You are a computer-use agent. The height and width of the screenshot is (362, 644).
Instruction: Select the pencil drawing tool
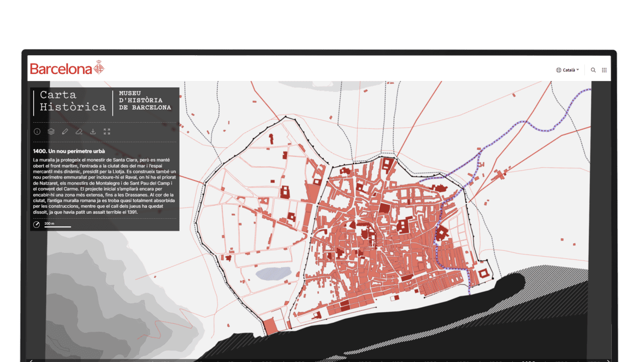65,132
